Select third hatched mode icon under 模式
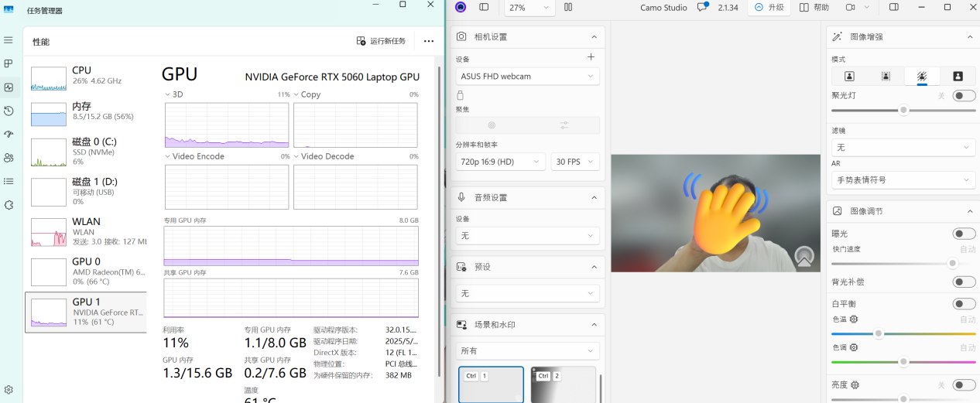 pos(922,76)
